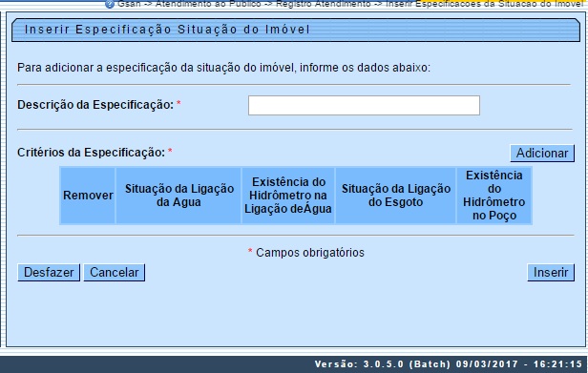Click the Inserir Especificação Situação do Imóvel title
Image resolution: width=588 pixels, height=373 pixels.
tap(167, 30)
